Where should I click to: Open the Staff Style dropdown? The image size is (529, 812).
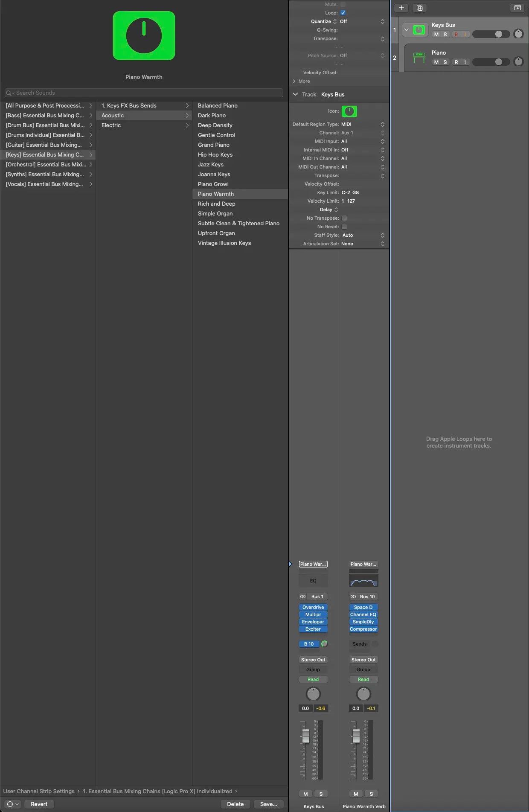(363, 235)
